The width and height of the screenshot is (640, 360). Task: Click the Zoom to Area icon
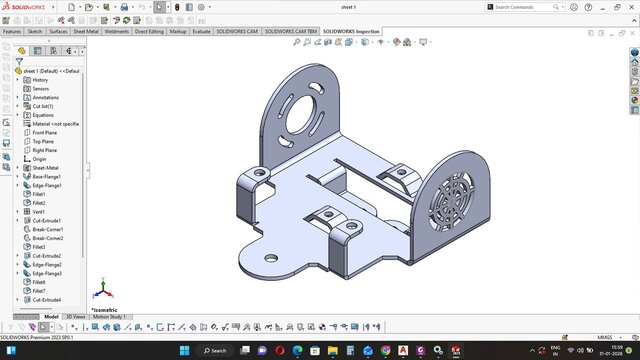click(x=307, y=42)
